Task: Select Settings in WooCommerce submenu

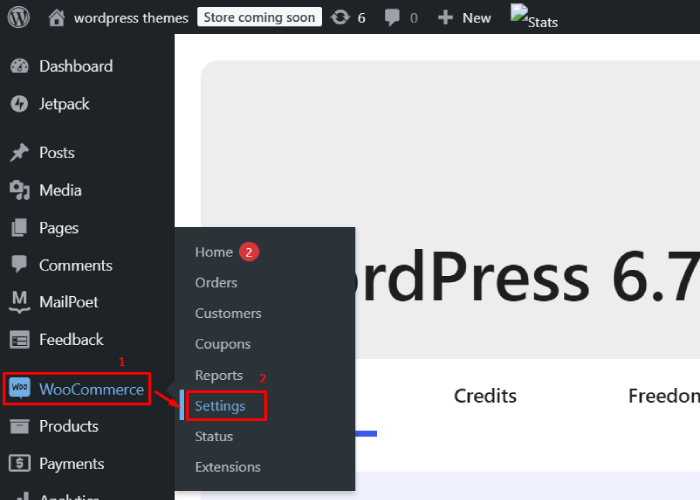Action: tap(220, 406)
